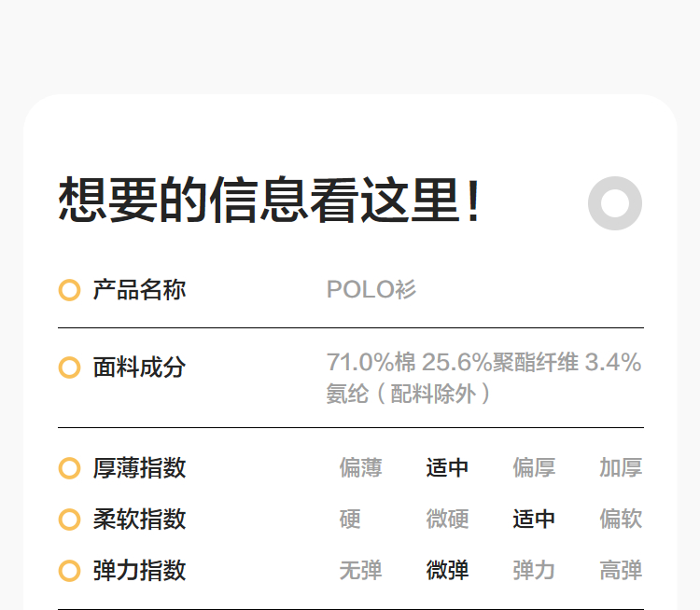Select 偏薄 in the thickness index row

360,468
